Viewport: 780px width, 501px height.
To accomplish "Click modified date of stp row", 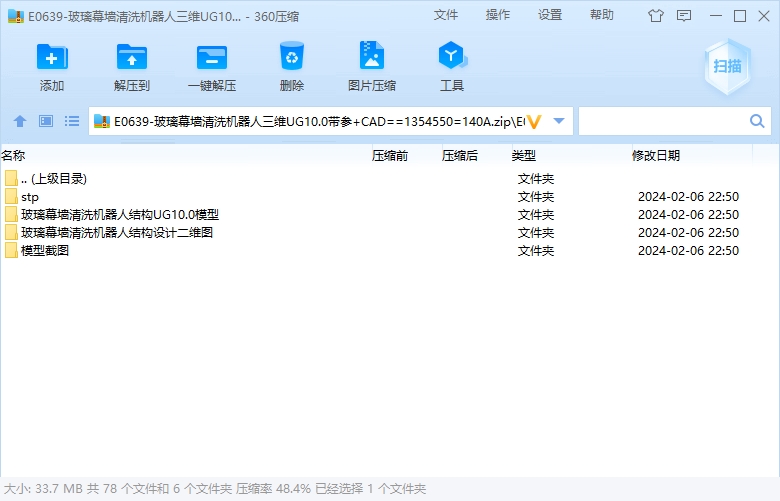I will [688, 197].
